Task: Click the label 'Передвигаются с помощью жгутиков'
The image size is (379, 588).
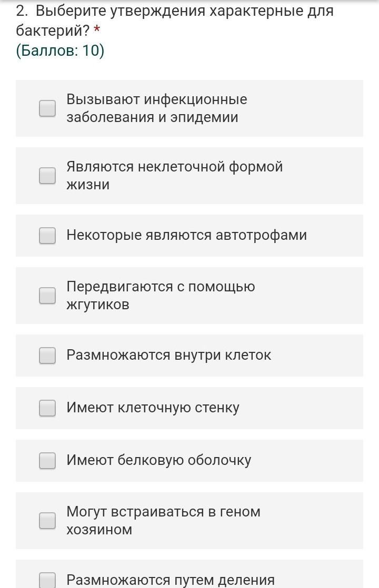Action: (x=161, y=296)
